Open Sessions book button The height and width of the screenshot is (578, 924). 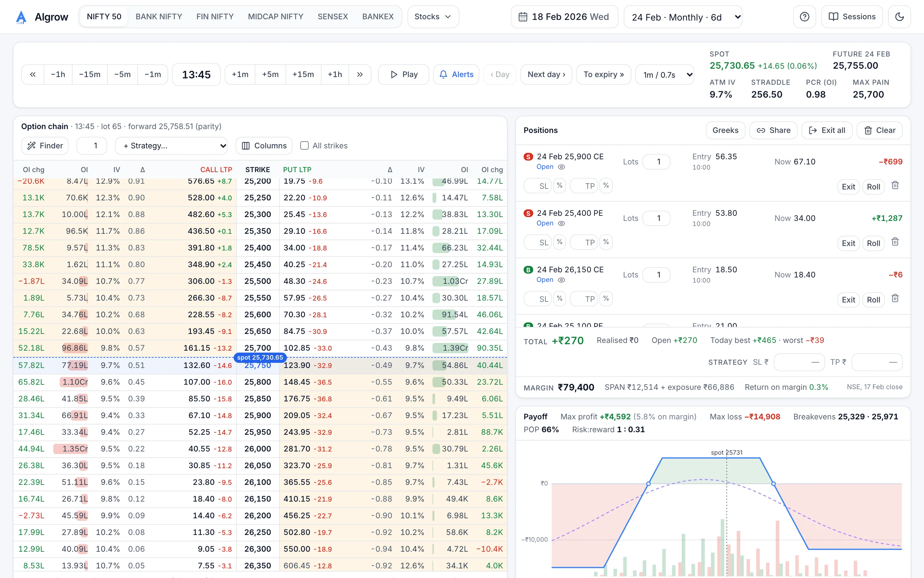tap(852, 17)
